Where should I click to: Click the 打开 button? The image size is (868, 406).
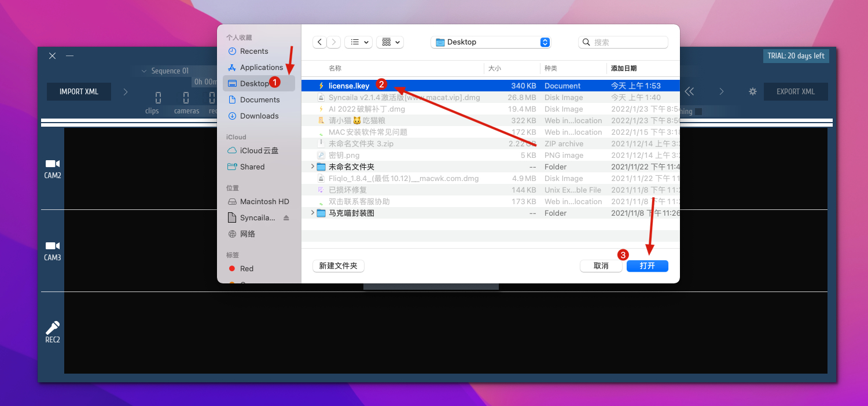[x=648, y=266]
